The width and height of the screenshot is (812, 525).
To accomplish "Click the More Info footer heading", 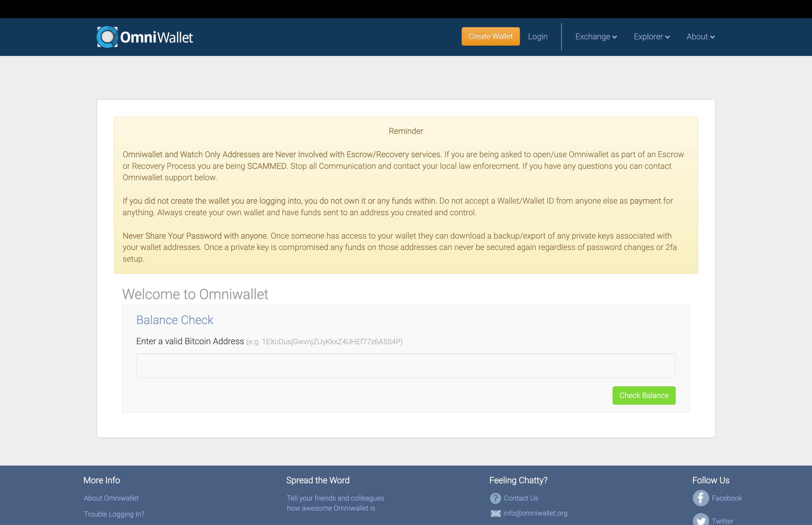I will (101, 480).
